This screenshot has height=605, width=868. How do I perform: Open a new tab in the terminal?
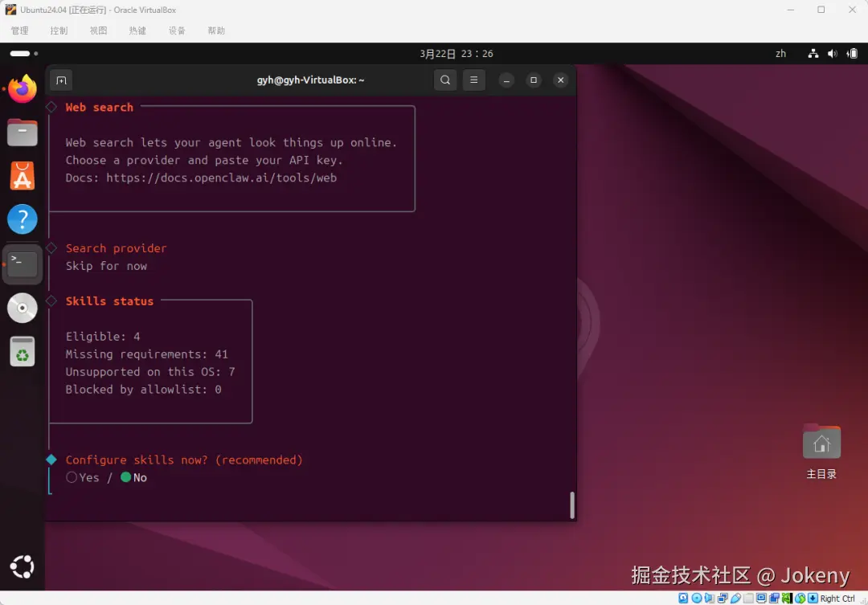tap(61, 80)
